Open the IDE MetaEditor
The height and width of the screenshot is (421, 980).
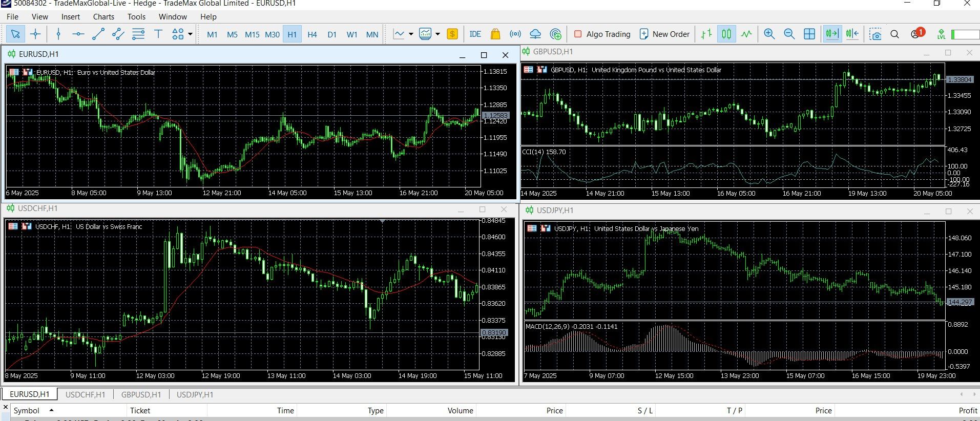pos(475,34)
